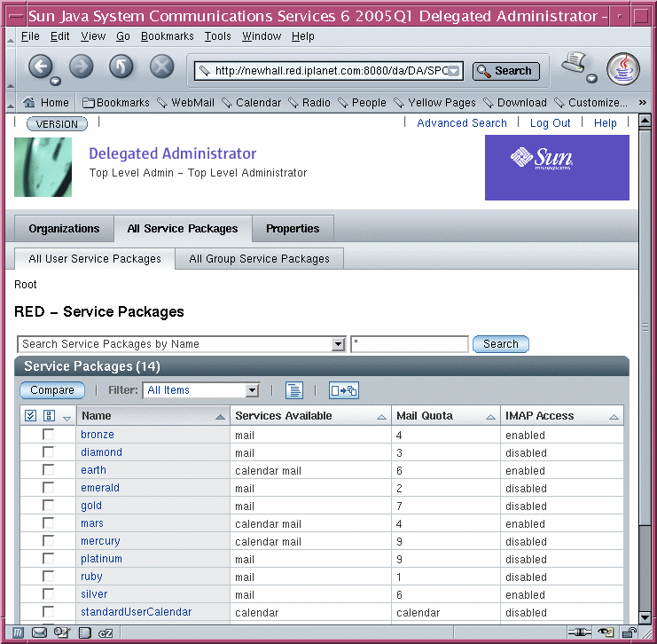The width and height of the screenshot is (657, 644).
Task: Open the Calendar bookmark
Action: (x=252, y=102)
